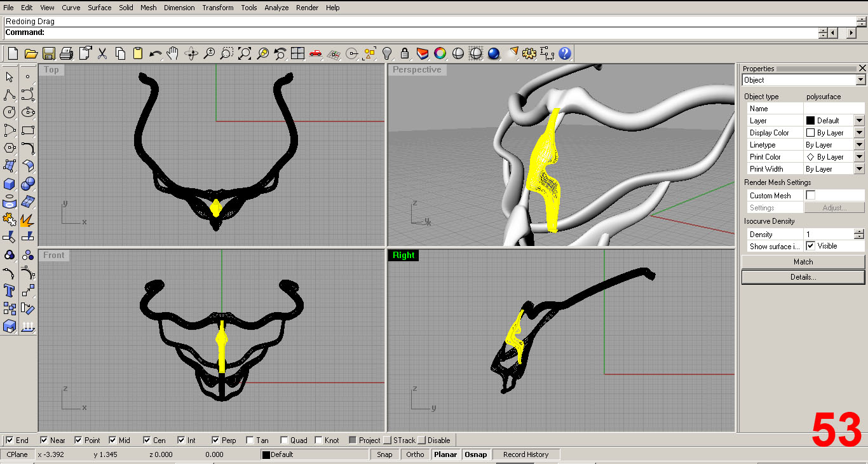Enable the Tan osnap checkbox
Viewport: 868px width, 464px height.
[250, 440]
